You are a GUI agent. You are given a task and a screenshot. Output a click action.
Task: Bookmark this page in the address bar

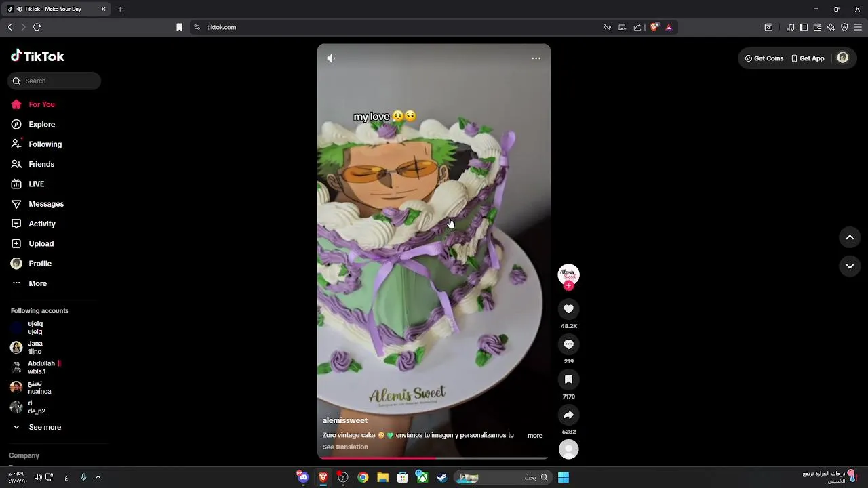point(179,27)
